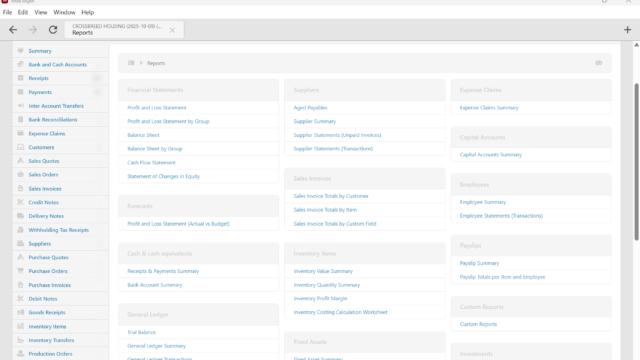
Task: Open Employee Summary report
Action: [483, 202]
